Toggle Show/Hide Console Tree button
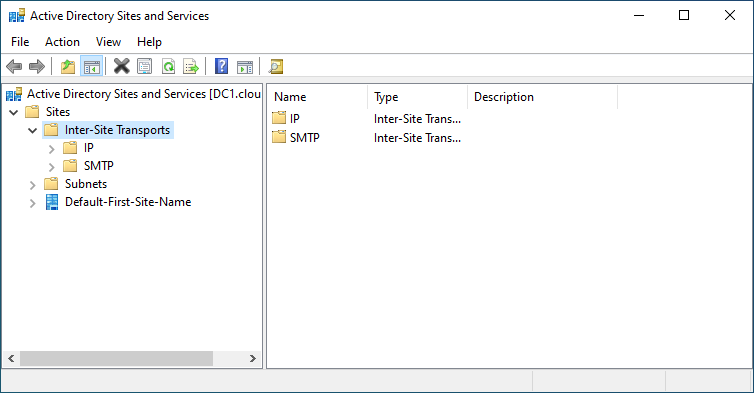 [91, 66]
